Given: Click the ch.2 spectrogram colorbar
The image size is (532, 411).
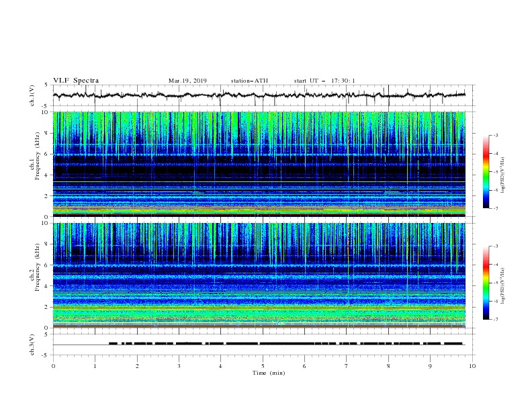Looking at the screenshot, I should (x=486, y=283).
